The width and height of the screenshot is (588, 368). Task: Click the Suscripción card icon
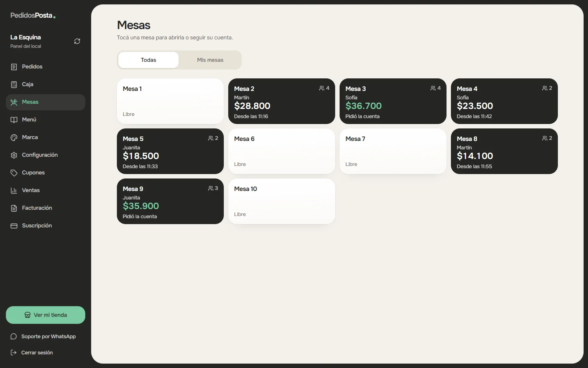tap(14, 226)
